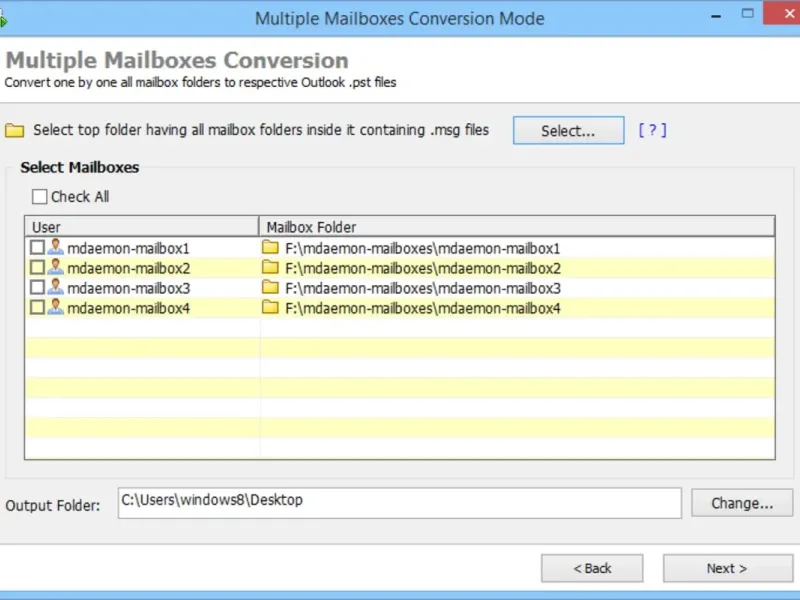The height and width of the screenshot is (600, 800).
Task: Tick the mdaemon-mailbox1 checkbox
Action: (37, 247)
